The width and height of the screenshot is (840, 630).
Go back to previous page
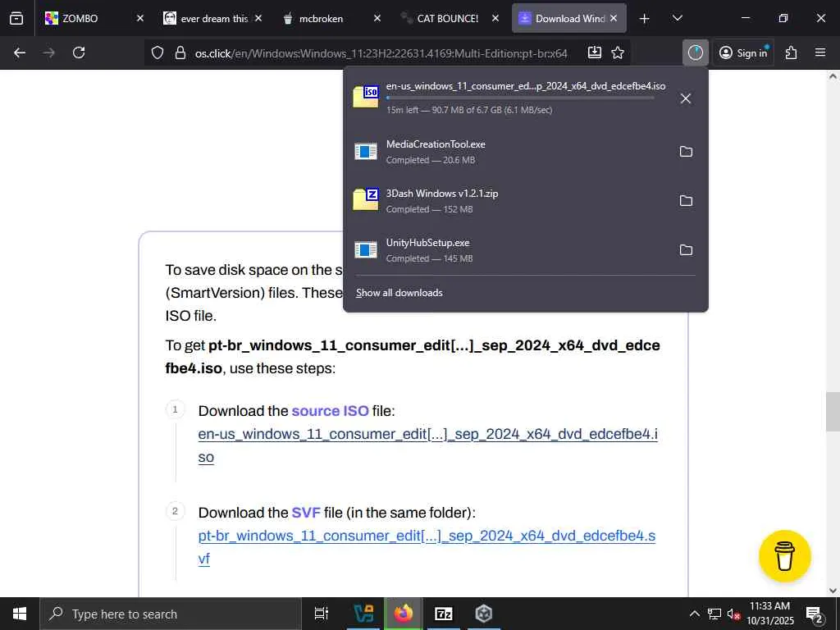(x=20, y=52)
